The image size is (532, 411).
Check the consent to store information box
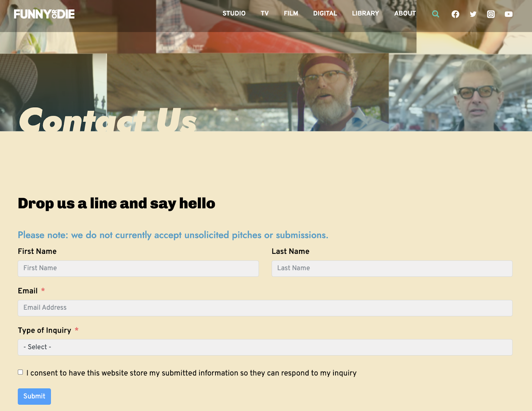coord(20,372)
